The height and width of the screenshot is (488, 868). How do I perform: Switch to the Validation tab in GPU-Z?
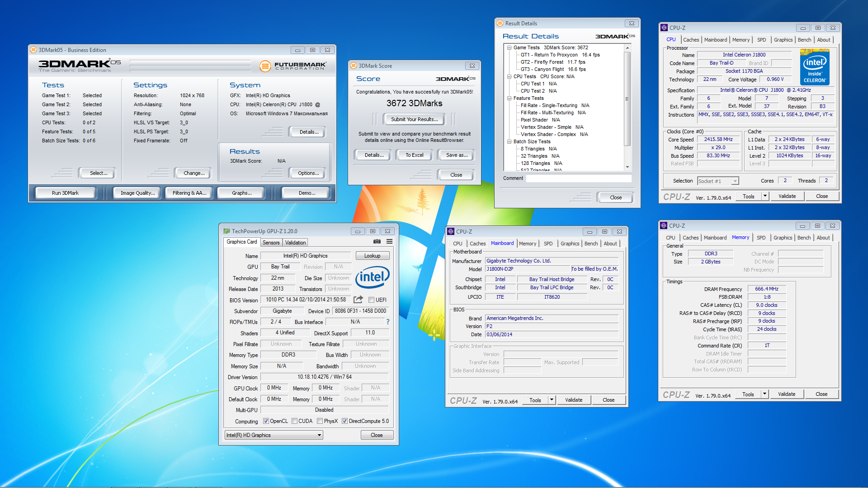tap(295, 243)
